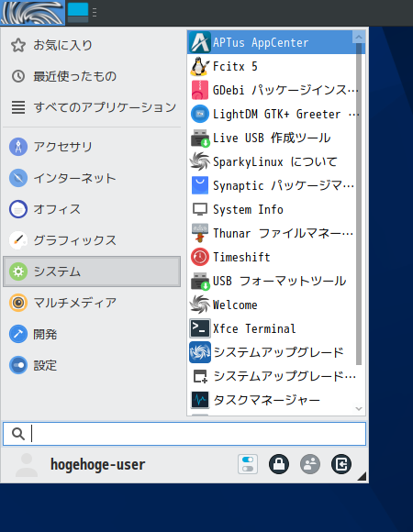The image size is (413, 532).
Task: Click the log out icon
Action: click(341, 464)
